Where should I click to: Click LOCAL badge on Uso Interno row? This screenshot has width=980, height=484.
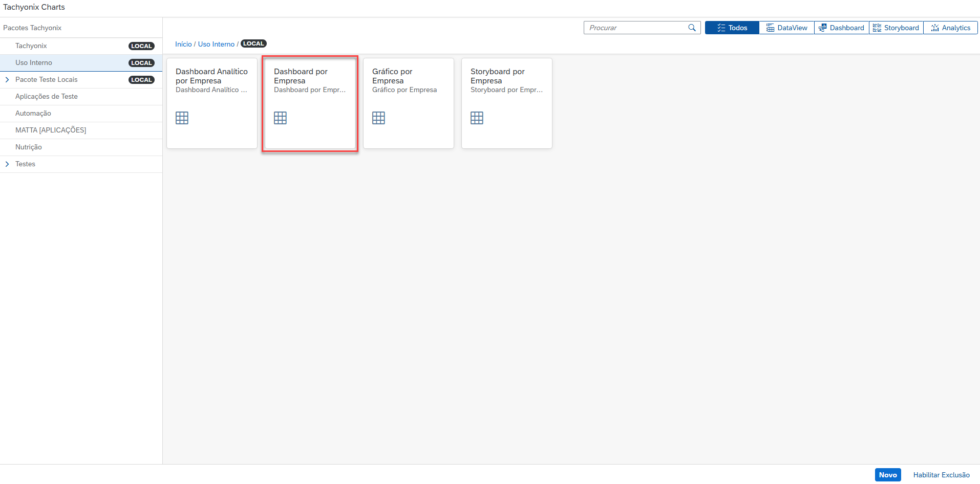coord(141,63)
